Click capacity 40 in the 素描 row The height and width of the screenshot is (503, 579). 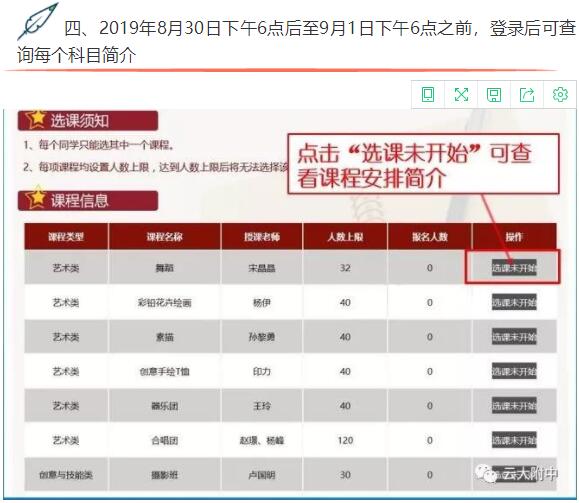click(345, 337)
